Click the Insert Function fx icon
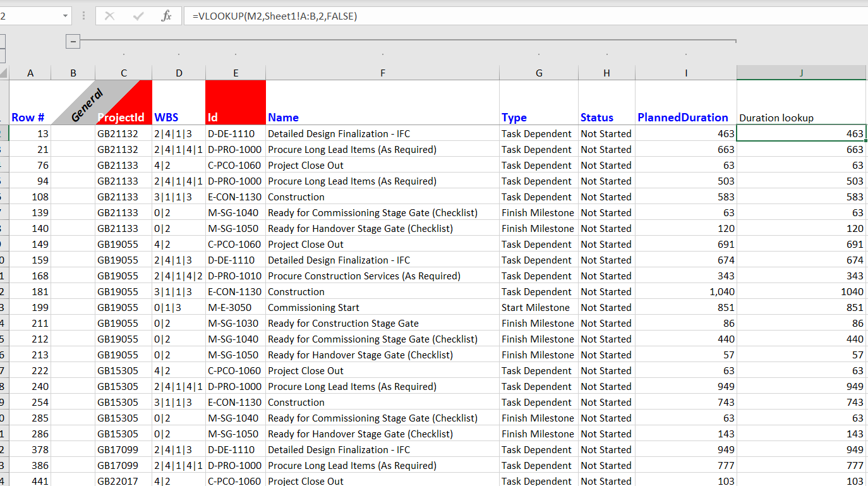The width and height of the screenshot is (868, 486). pyautogui.click(x=166, y=16)
